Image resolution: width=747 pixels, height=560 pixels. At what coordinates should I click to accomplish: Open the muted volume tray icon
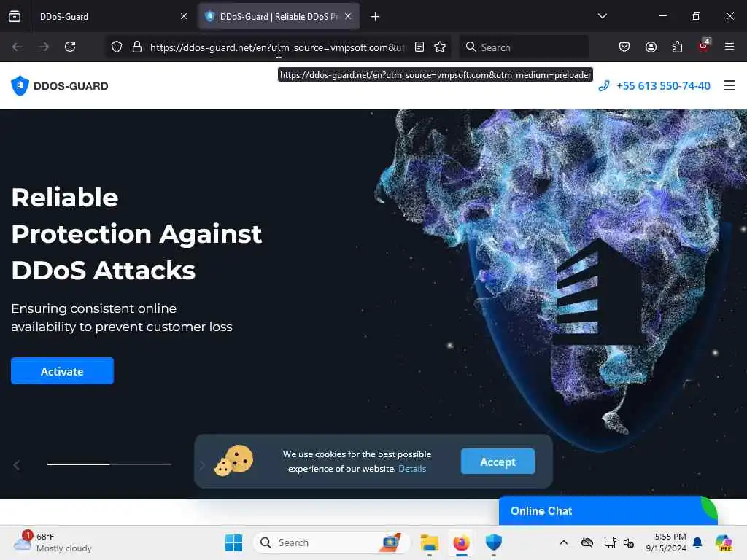(x=629, y=543)
